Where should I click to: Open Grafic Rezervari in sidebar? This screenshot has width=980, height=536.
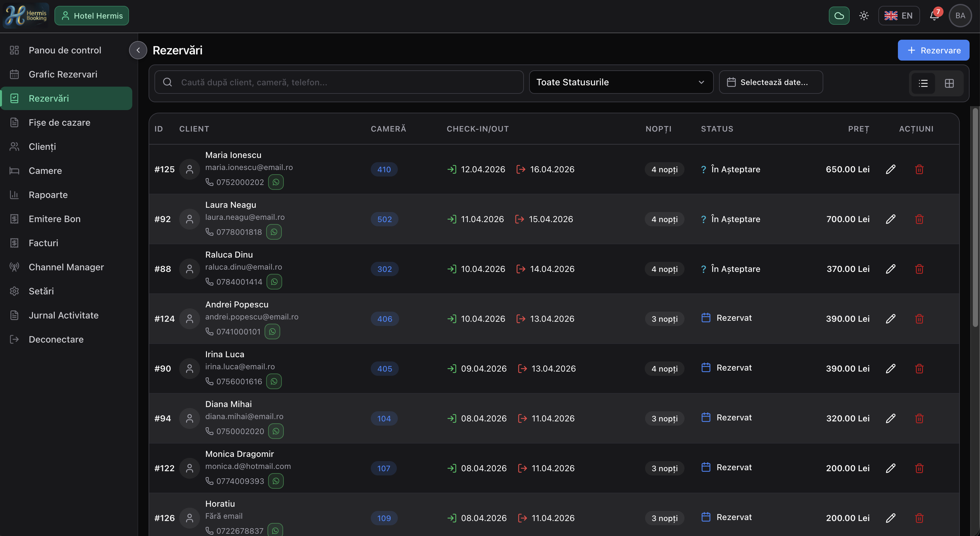click(63, 74)
